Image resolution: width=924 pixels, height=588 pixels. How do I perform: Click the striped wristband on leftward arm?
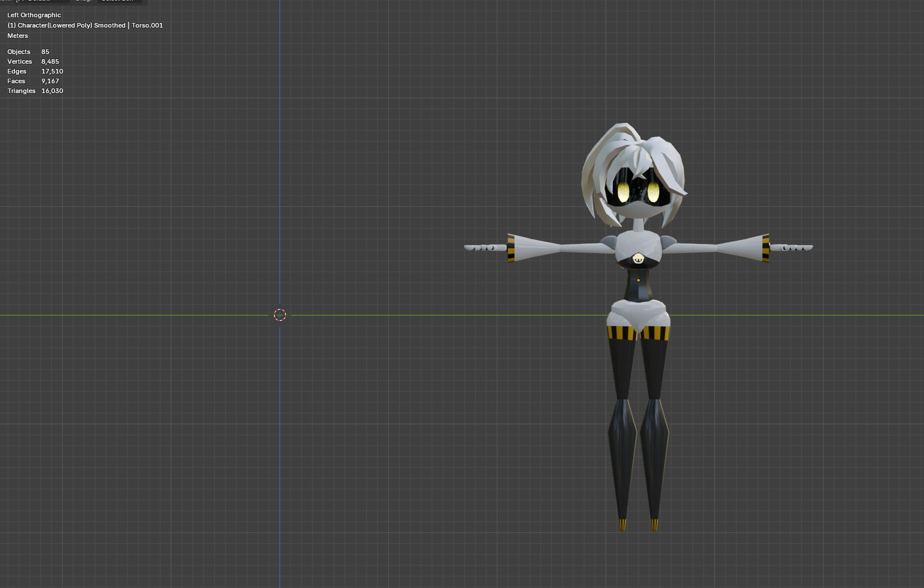tap(511, 248)
